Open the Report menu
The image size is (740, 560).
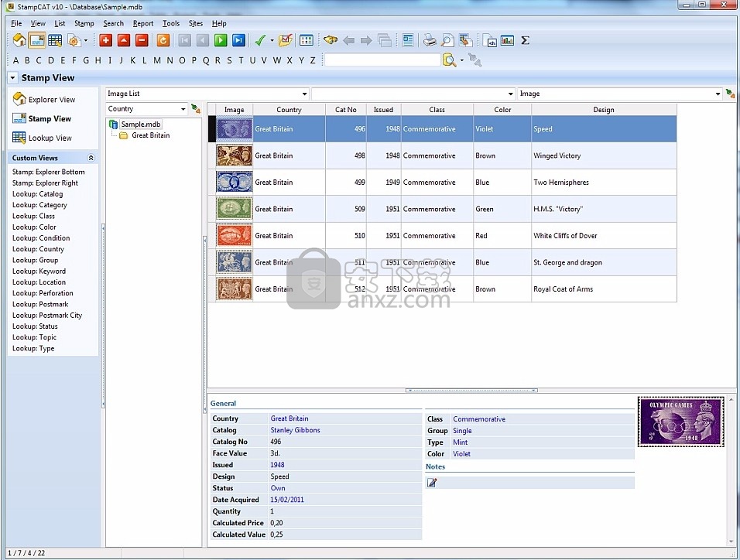click(143, 23)
